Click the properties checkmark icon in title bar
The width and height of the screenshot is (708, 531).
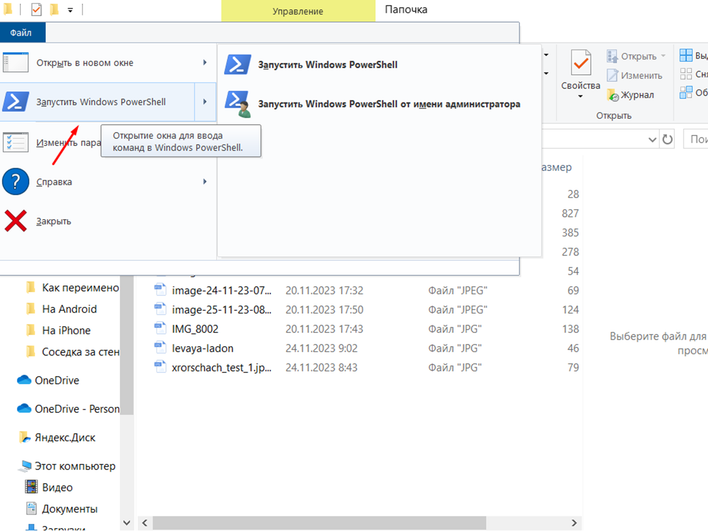36,9
